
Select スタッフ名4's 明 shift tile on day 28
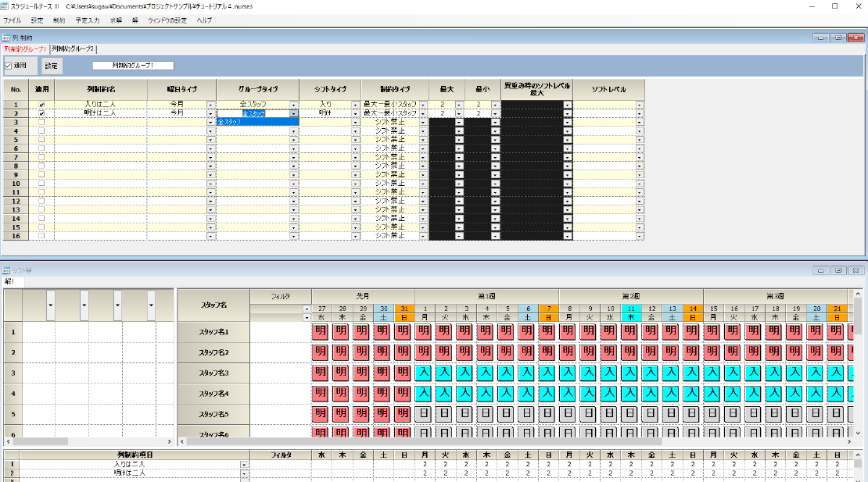(342, 394)
